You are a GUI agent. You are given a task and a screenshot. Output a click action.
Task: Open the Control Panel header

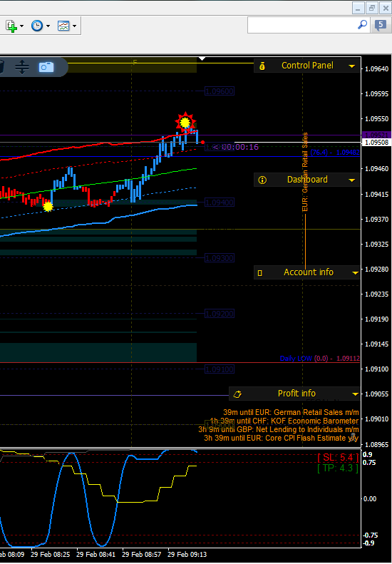(x=306, y=66)
